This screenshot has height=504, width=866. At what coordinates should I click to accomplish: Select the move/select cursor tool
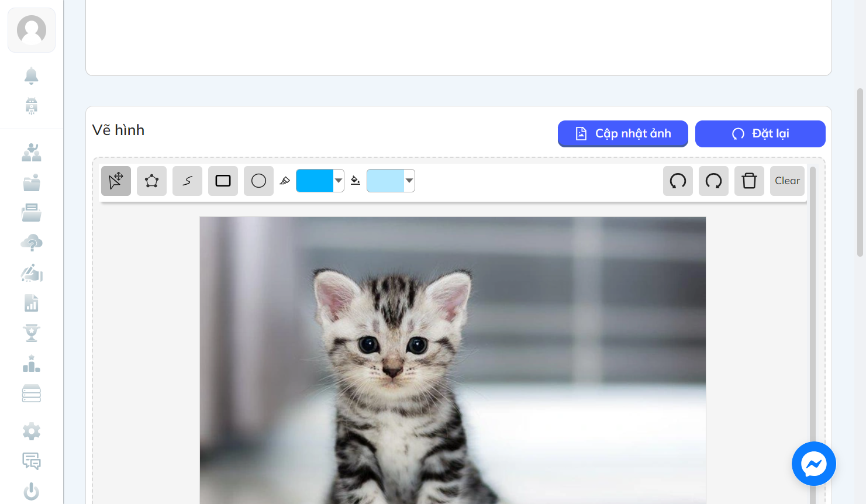(116, 181)
